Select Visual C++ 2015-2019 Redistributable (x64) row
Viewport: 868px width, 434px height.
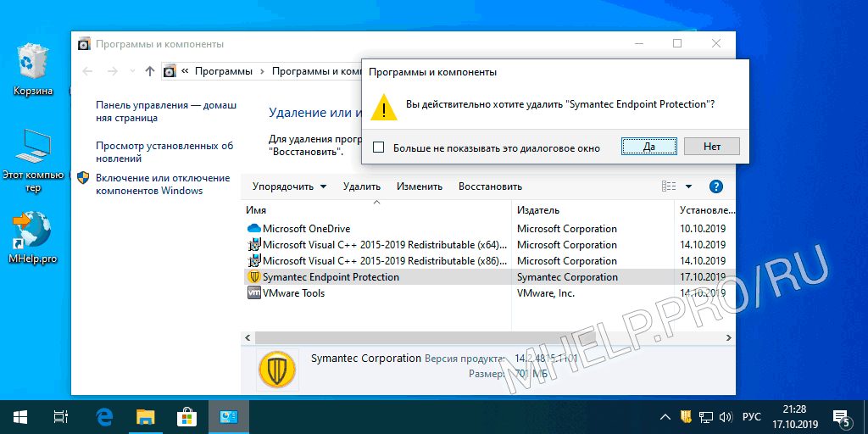point(488,245)
